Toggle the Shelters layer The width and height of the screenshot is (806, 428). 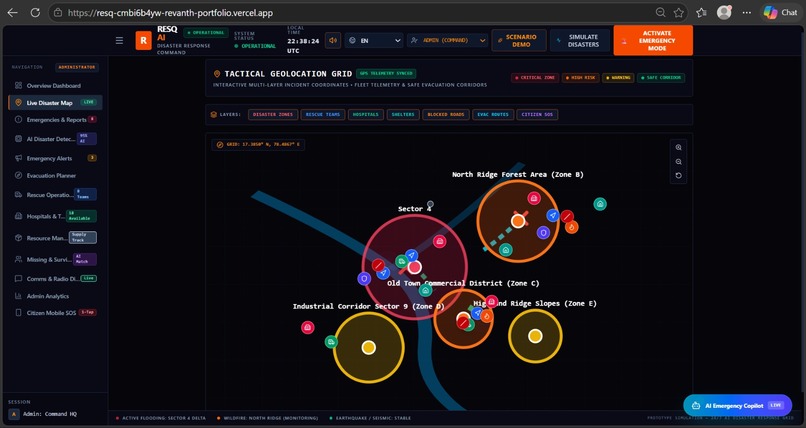click(403, 115)
